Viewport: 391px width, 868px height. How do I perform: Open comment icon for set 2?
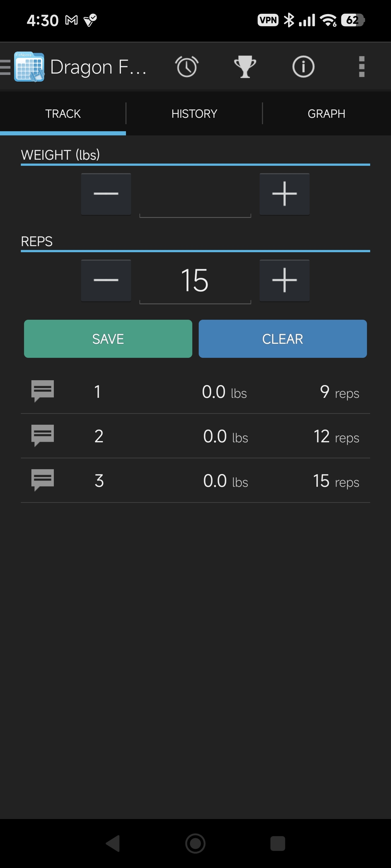[x=43, y=435]
